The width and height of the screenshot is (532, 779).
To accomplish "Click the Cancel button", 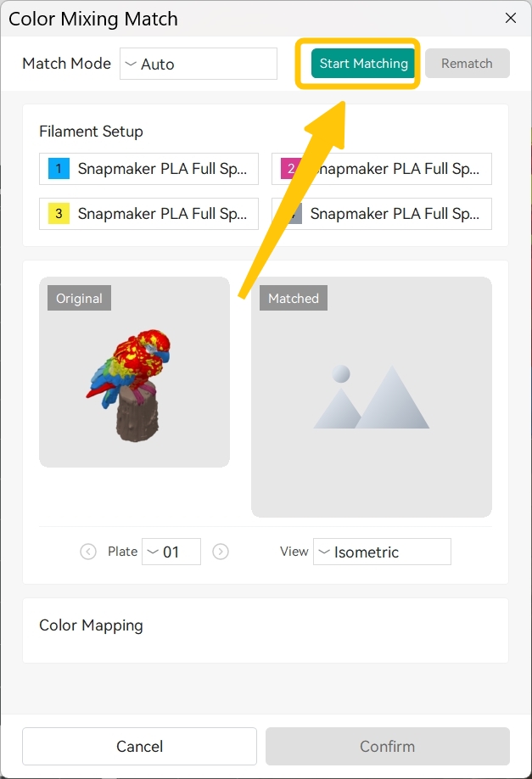I will tap(140, 746).
